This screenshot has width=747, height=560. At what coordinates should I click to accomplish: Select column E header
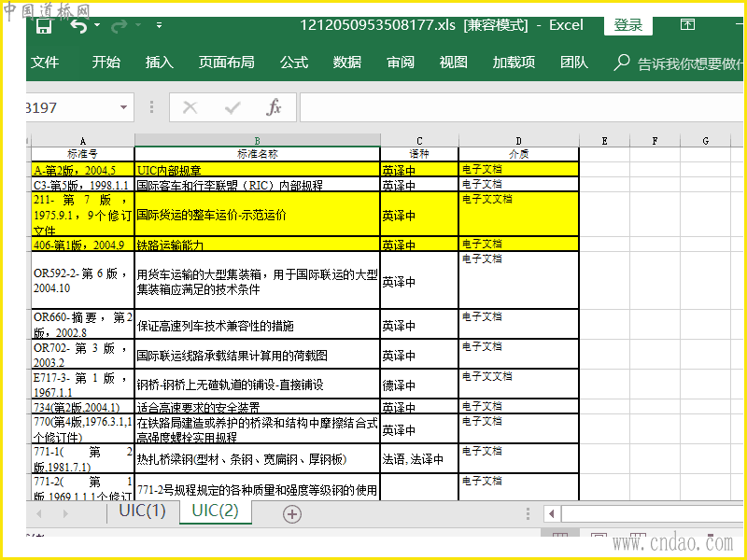tap(604, 141)
